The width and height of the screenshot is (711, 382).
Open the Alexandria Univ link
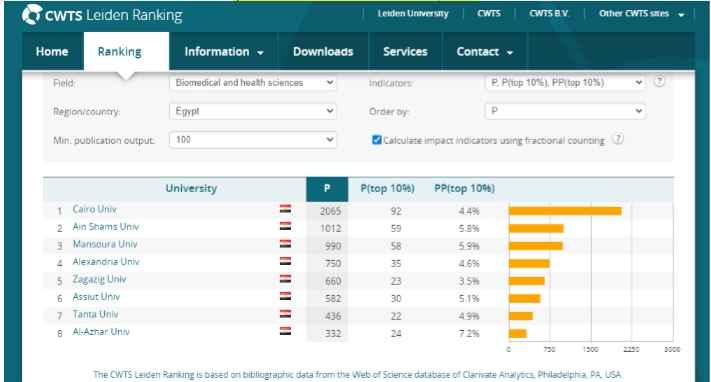106,262
